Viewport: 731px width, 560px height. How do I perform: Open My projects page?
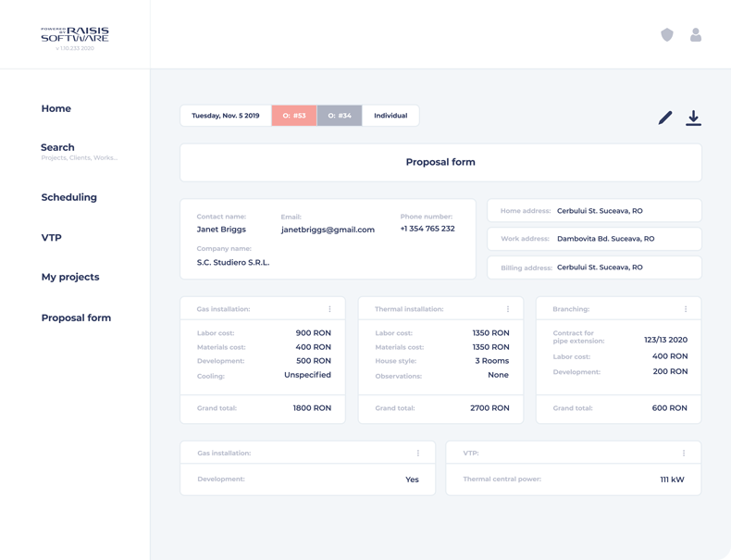point(69,277)
